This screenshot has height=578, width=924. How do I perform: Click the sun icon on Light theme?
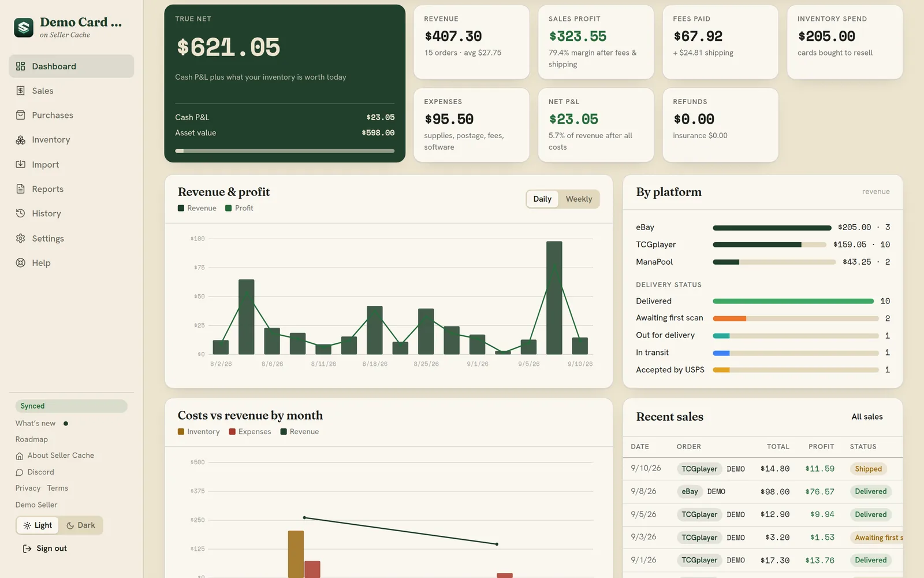coord(27,525)
